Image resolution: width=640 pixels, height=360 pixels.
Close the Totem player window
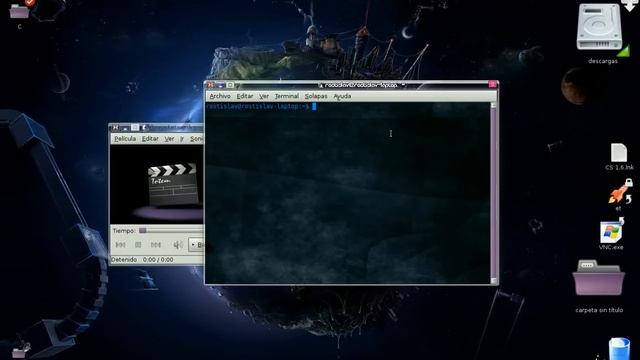(116, 128)
